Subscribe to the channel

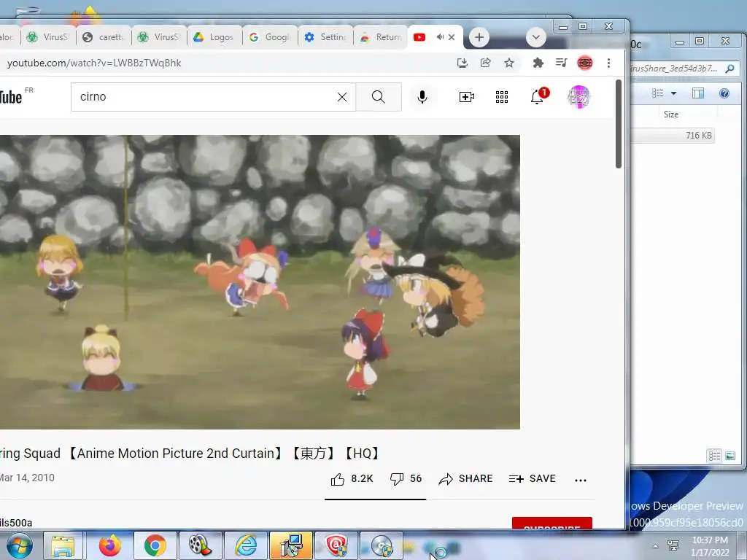tap(552, 523)
